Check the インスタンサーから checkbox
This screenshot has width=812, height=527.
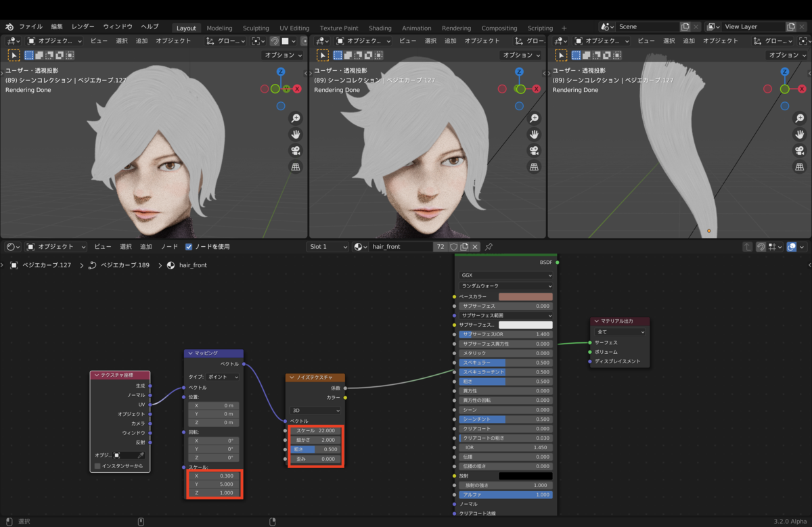tap(97, 466)
